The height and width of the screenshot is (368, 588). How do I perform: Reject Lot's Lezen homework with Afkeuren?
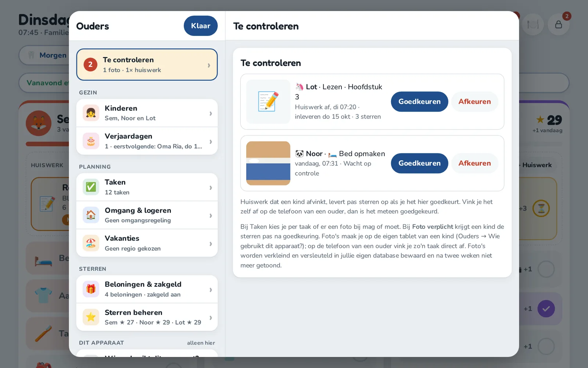474,102
